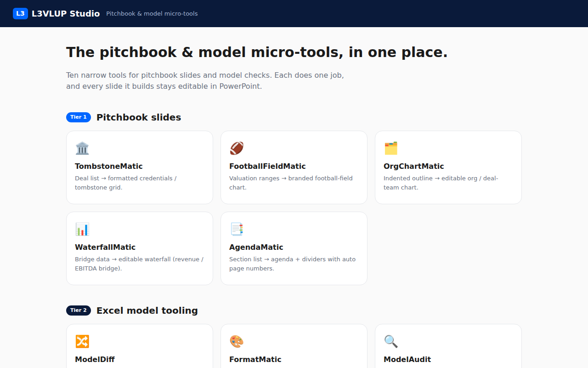The width and height of the screenshot is (588, 368).
Task: Open the ModelDiff tool
Action: [x=140, y=346]
